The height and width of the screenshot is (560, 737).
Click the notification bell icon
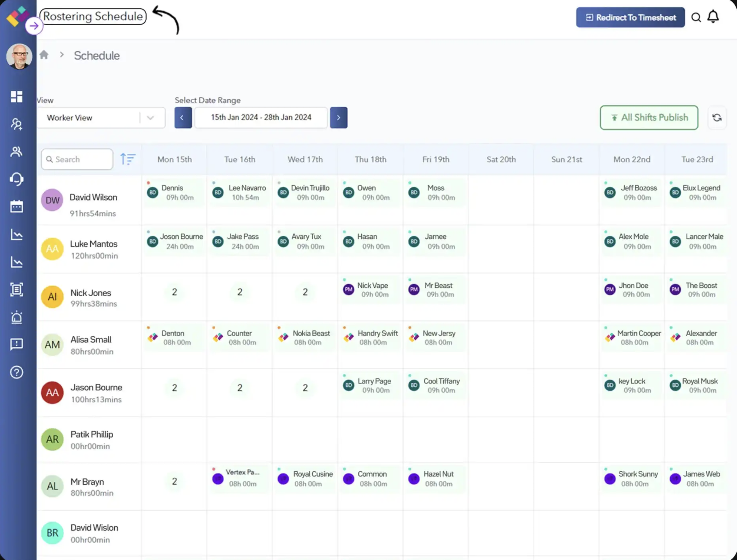[713, 17]
